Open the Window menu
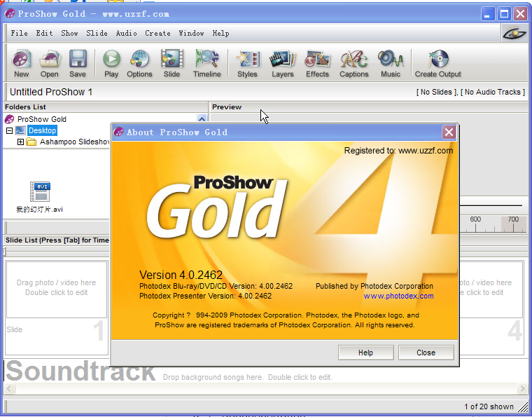 [191, 33]
